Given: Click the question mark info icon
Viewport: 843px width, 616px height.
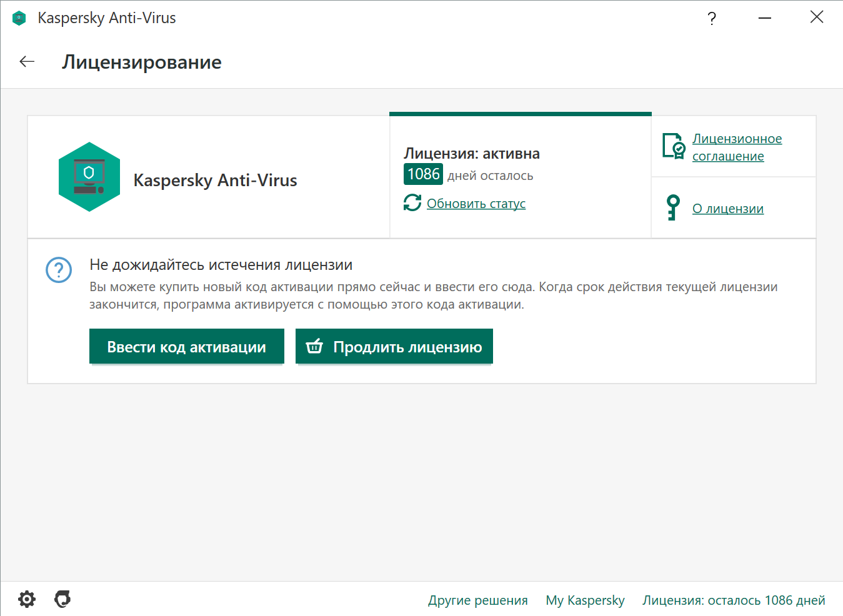Looking at the screenshot, I should [59, 271].
